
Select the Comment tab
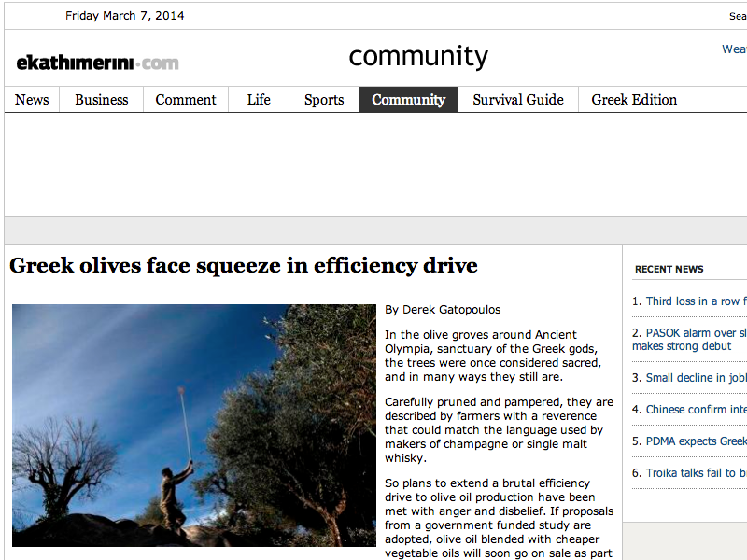coord(186,100)
